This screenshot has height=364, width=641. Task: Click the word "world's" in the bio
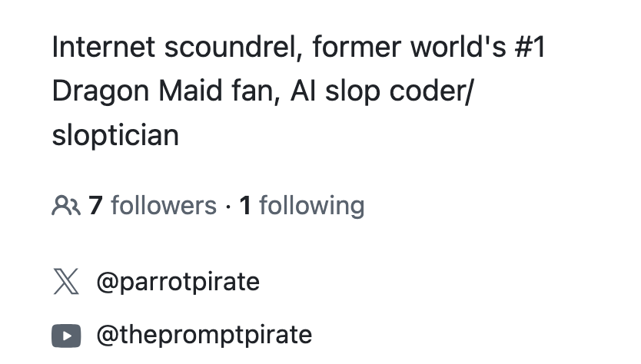click(444, 48)
